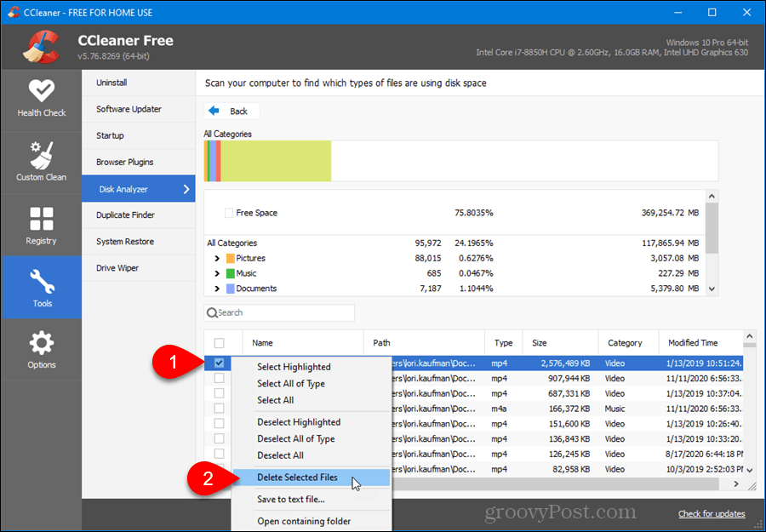Select the 82,958 KB mp4 row
Image resolution: width=766 pixels, height=532 pixels.
[x=567, y=469]
